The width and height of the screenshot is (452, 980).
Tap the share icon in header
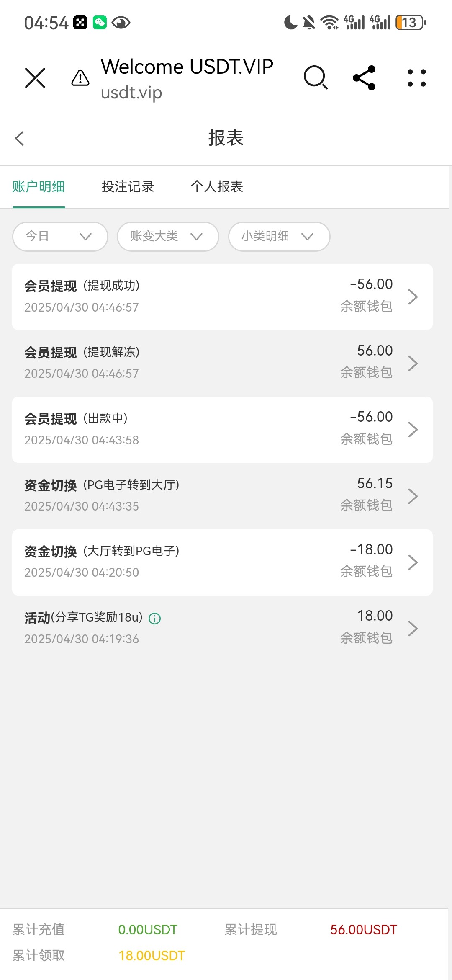(x=365, y=78)
